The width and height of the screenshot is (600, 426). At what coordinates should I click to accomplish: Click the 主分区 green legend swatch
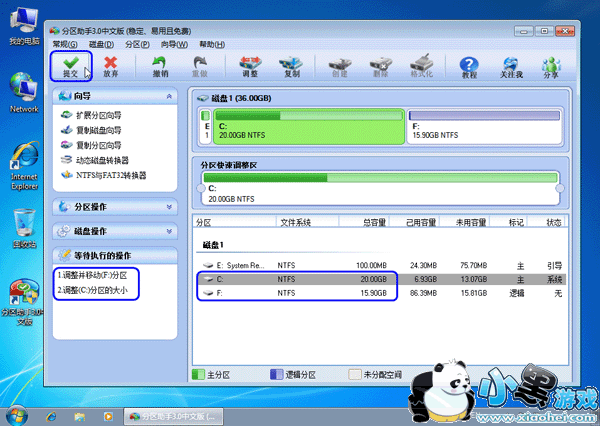coord(198,374)
